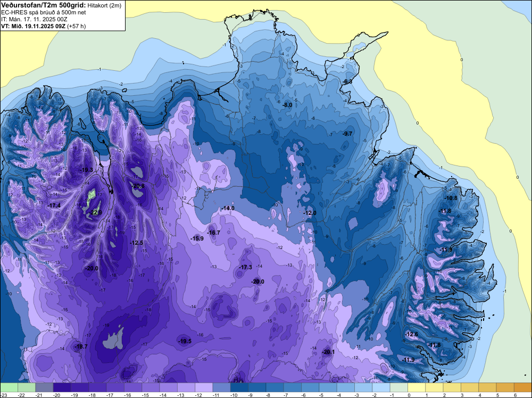Select the legend tick label '6'
Viewport: 532px width, 398px height.
tap(515, 395)
